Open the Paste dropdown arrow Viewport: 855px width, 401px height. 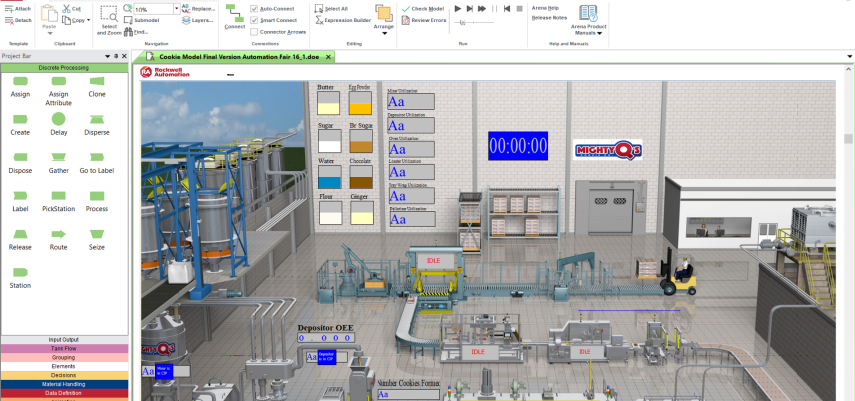(x=50, y=33)
